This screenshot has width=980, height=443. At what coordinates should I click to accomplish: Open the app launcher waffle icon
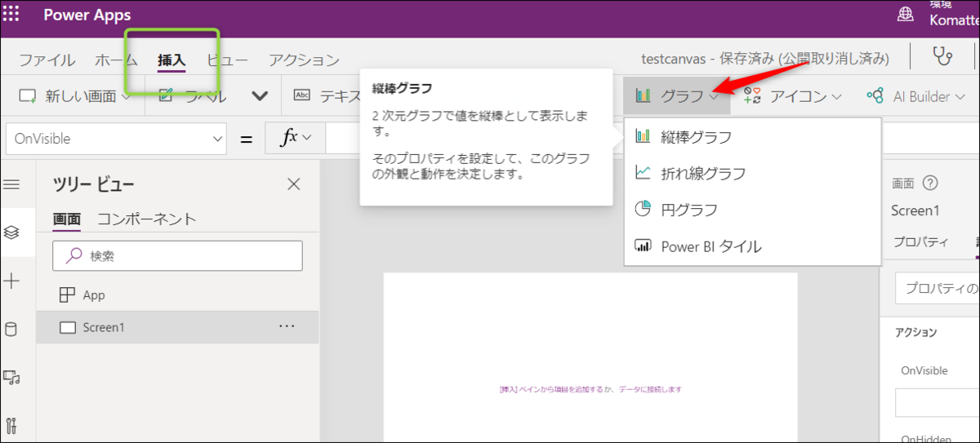(x=11, y=15)
